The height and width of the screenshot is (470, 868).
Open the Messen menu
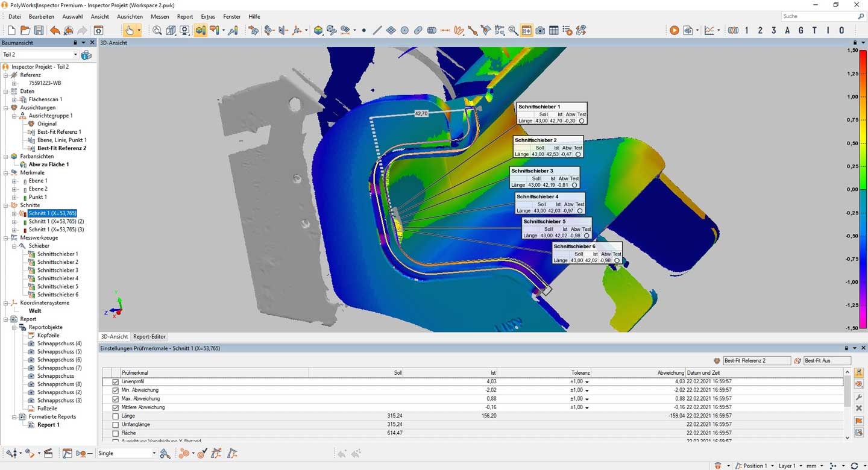[160, 17]
